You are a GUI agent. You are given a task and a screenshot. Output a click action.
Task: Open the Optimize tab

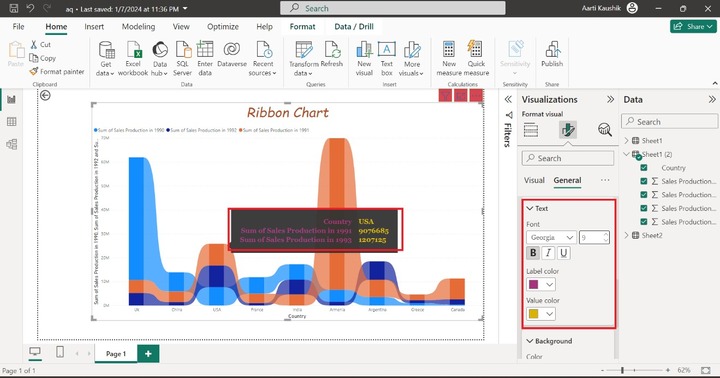(x=223, y=27)
